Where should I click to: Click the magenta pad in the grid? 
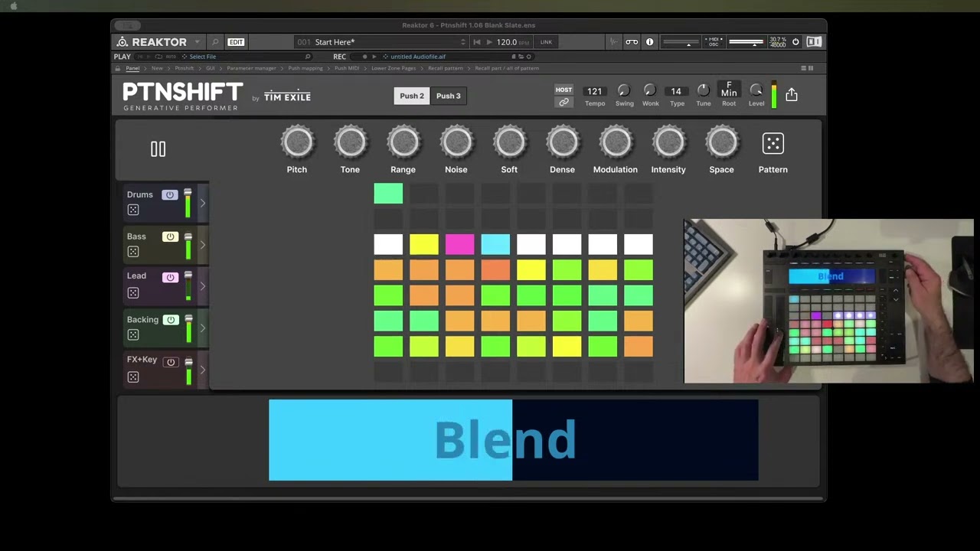pyautogui.click(x=459, y=245)
